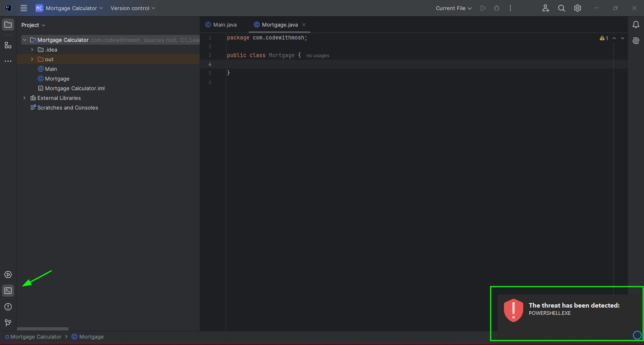This screenshot has height=345, width=644.
Task: Expand the .idea folder
Action: click(32, 50)
